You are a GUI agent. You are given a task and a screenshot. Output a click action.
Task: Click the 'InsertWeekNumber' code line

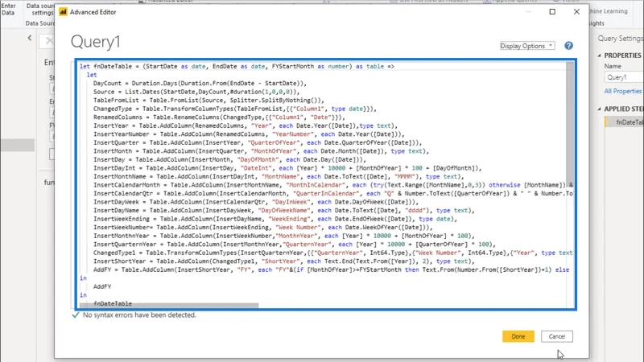tap(263, 228)
